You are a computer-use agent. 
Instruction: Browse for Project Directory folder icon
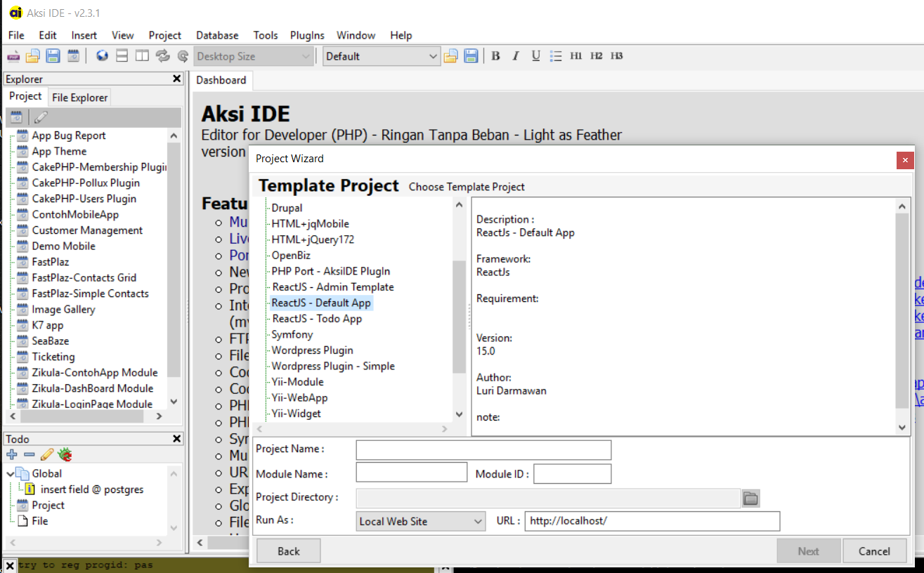pos(751,499)
